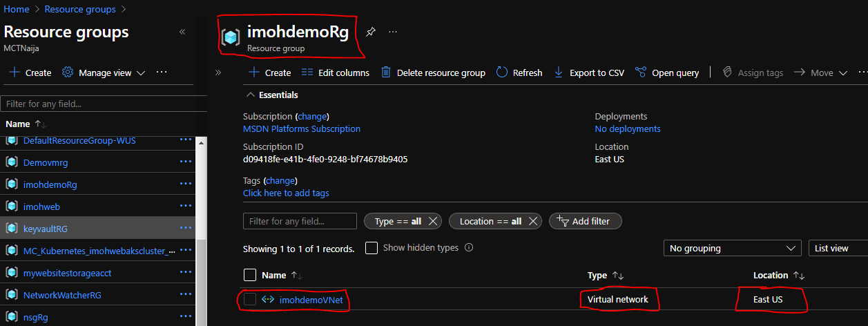Open Demovmrg resource group
The width and height of the screenshot is (868, 326).
tap(46, 162)
